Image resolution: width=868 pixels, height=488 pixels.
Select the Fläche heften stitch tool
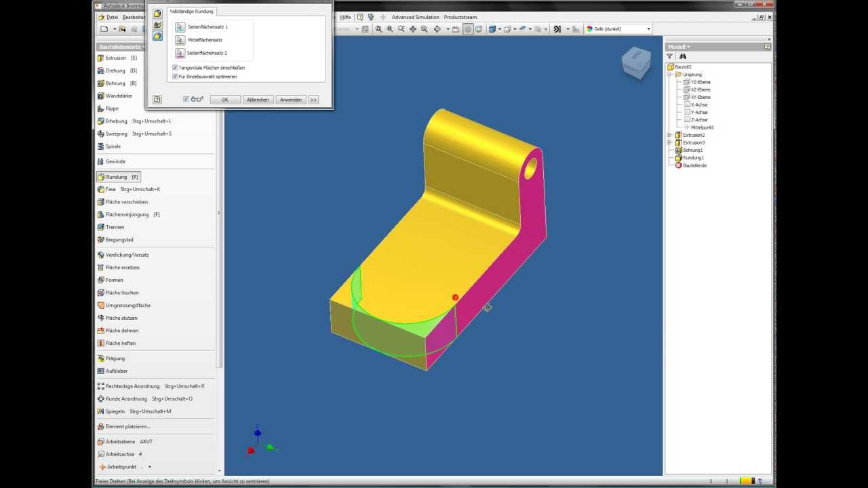(x=117, y=343)
